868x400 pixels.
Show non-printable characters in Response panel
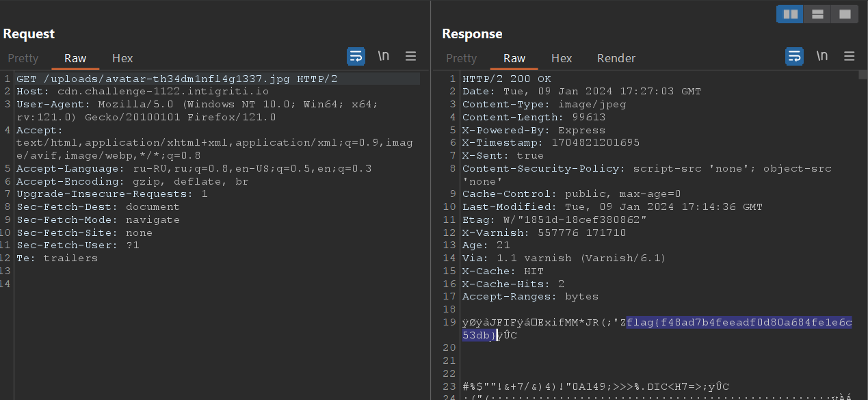[x=821, y=57]
